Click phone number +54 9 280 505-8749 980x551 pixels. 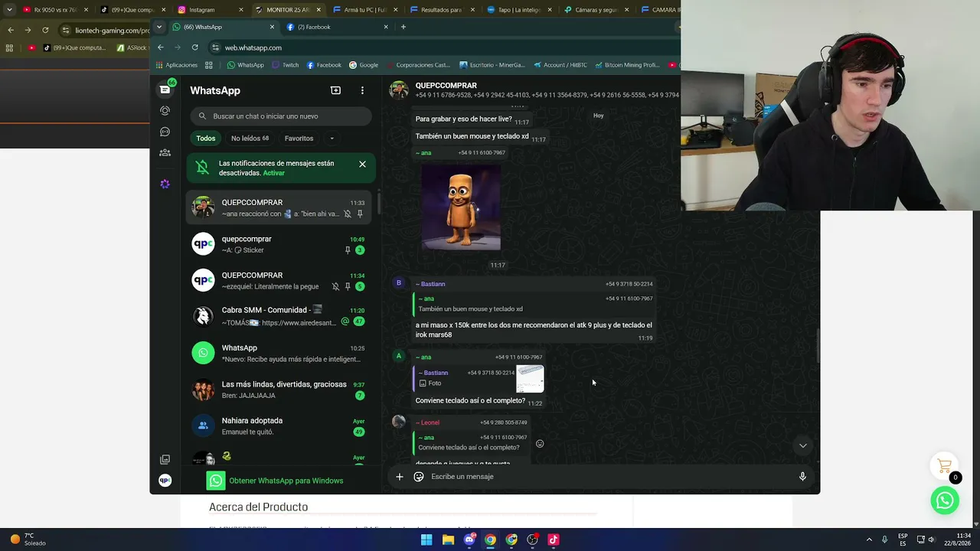tap(504, 422)
